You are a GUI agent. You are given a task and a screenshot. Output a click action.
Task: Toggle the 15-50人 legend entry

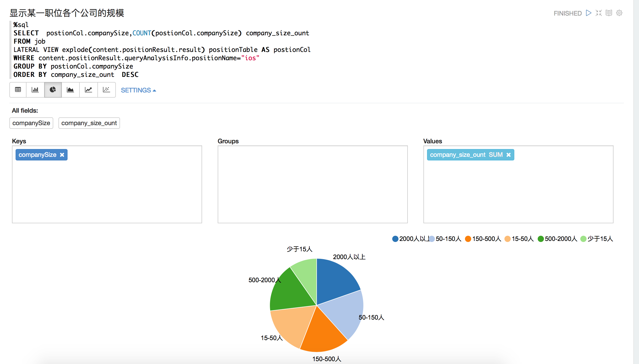click(519, 239)
